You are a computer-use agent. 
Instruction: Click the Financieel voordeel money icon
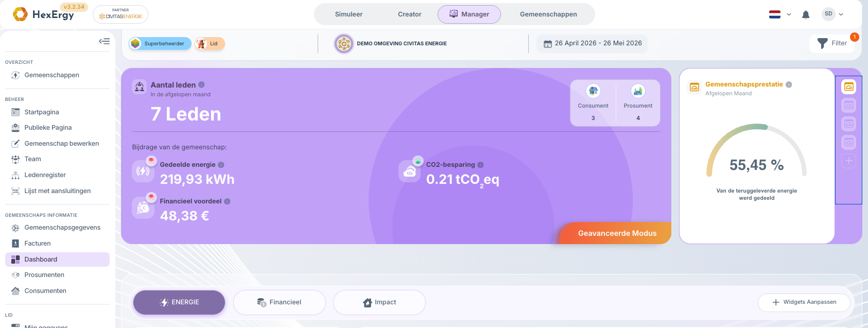143,208
